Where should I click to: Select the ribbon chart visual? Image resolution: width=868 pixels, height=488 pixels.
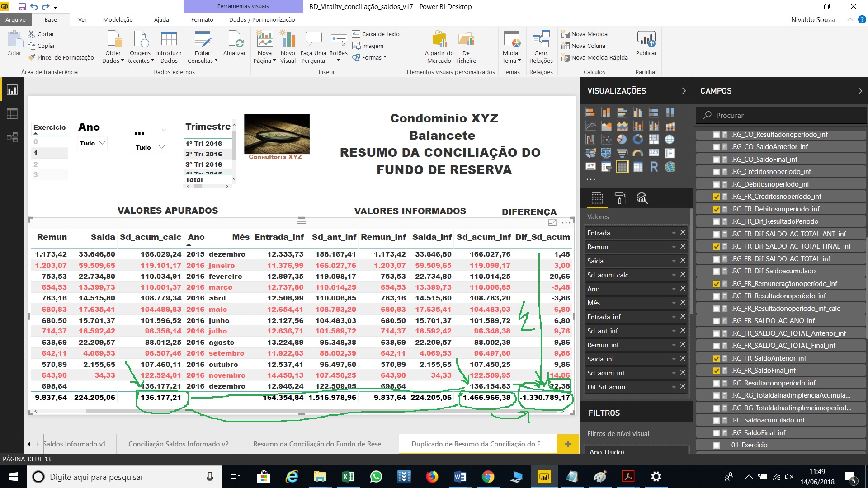click(x=670, y=126)
